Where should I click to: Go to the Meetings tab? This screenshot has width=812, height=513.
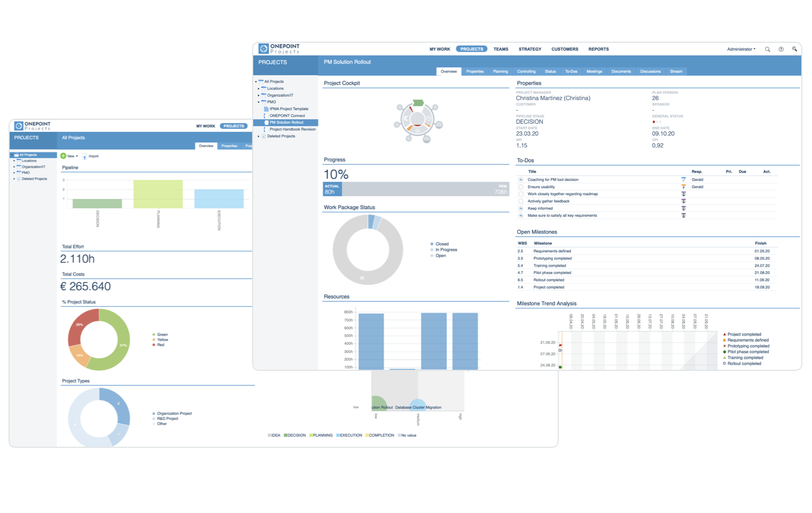594,72
